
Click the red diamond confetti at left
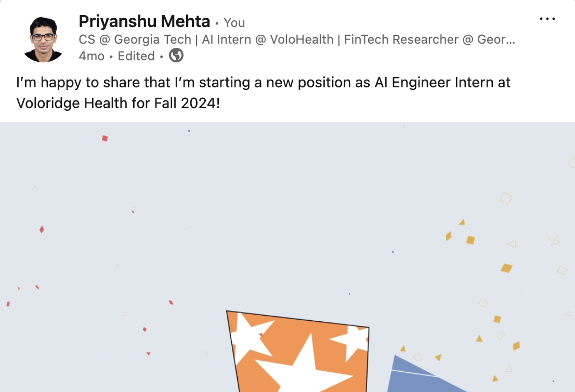(x=42, y=230)
